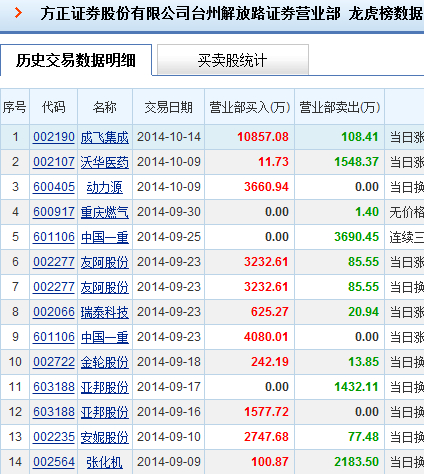Open 友阿股份 link in row 6
The width and height of the screenshot is (424, 474).
click(x=105, y=262)
